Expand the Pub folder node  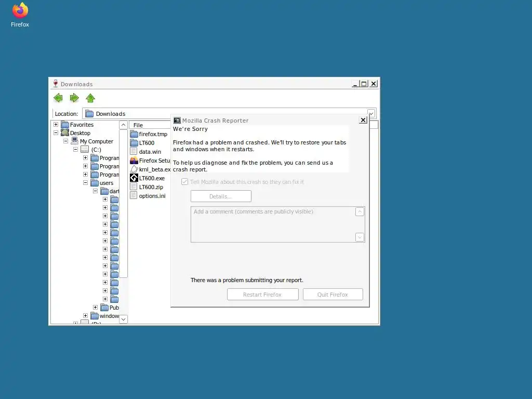coord(96,308)
